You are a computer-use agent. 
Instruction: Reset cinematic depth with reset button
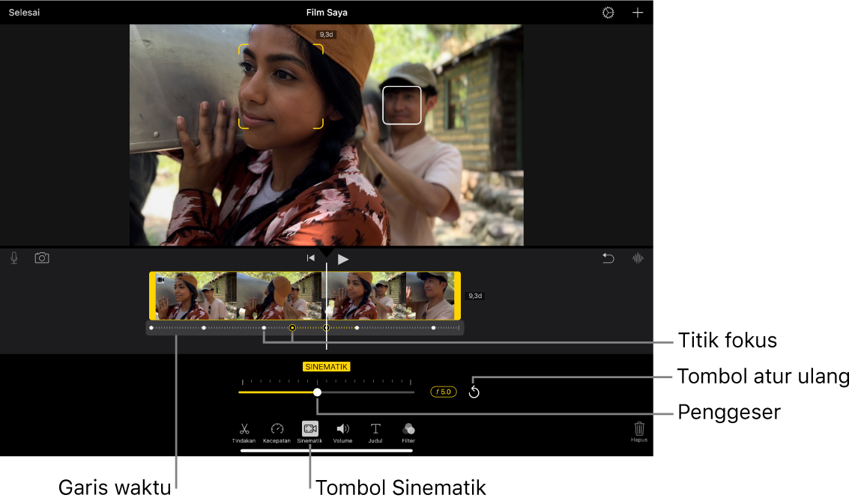(x=474, y=392)
